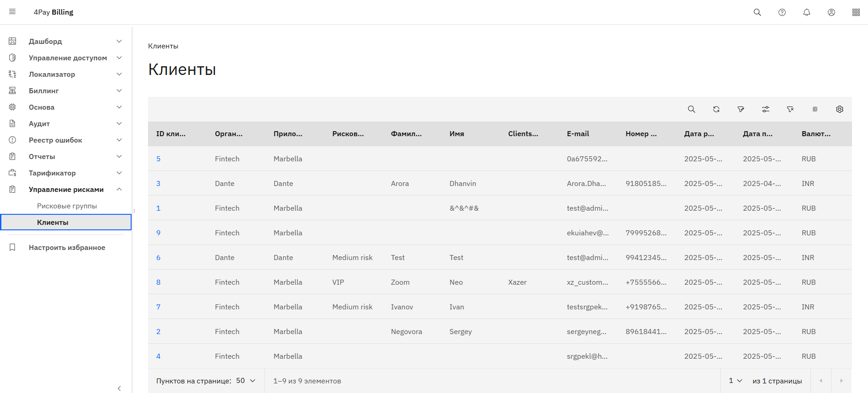Click the column layout icon in table toolbar

(x=815, y=109)
